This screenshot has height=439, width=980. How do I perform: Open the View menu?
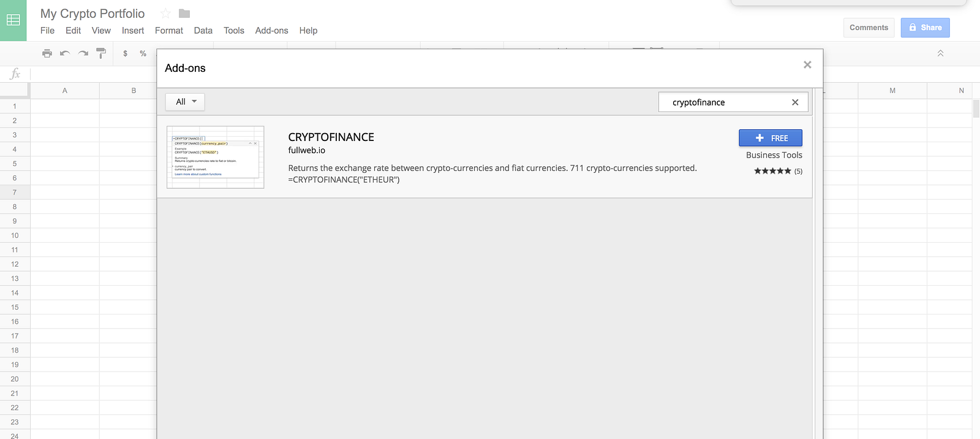(x=101, y=31)
